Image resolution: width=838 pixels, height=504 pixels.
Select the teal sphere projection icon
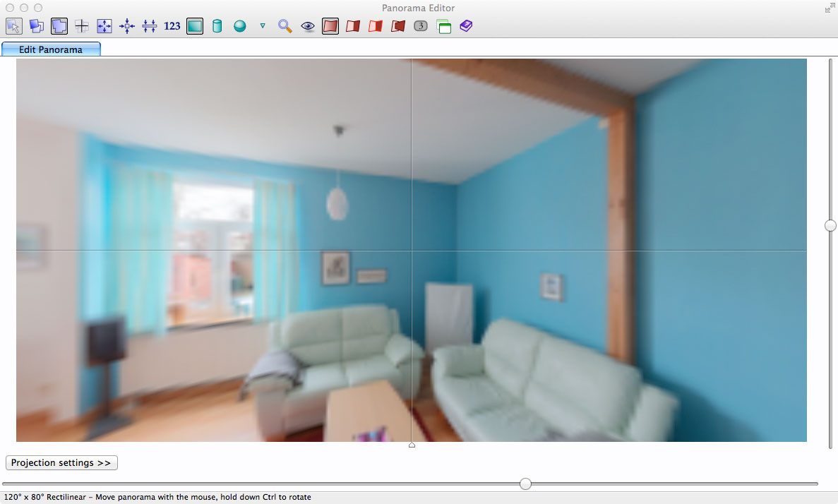click(x=240, y=26)
